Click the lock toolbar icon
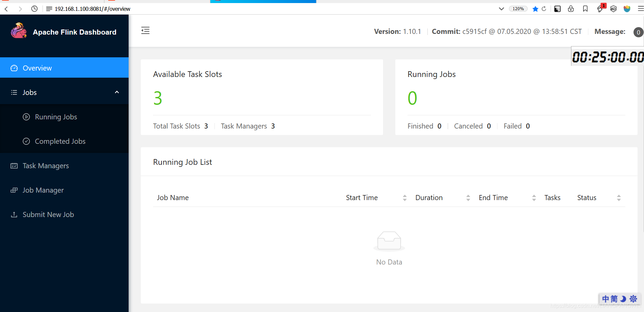The height and width of the screenshot is (312, 644). coord(571,9)
